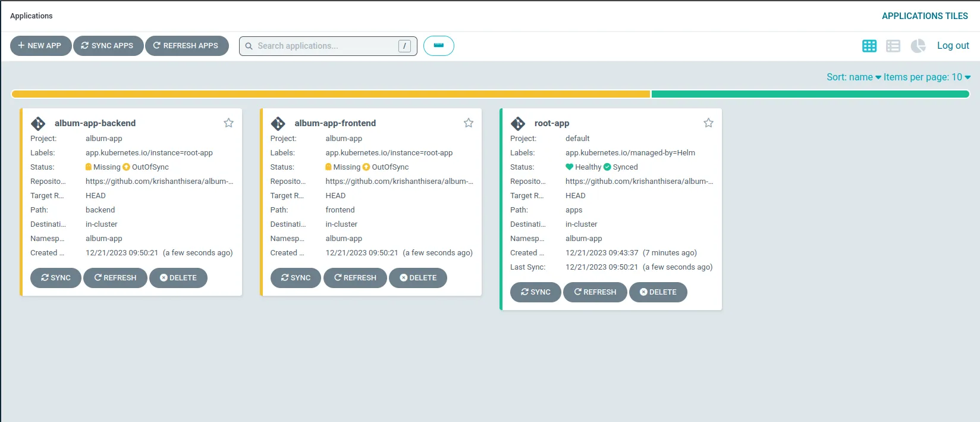This screenshot has height=422, width=980.
Task: Switch to the tiles grid view icon
Action: coord(869,46)
